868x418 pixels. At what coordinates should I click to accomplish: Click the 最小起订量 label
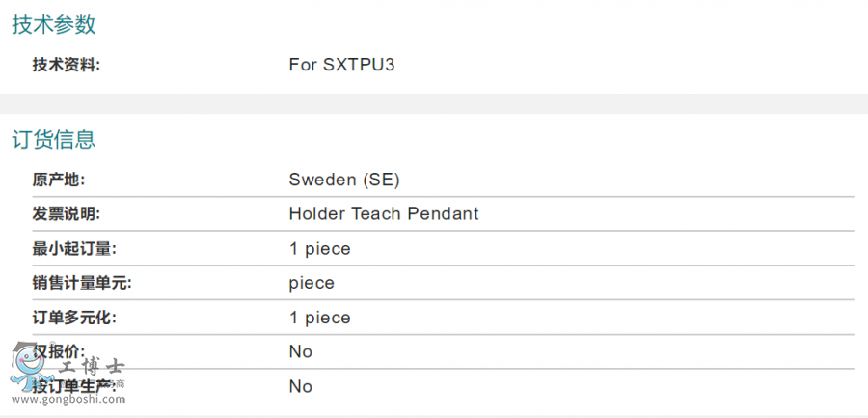pos(73,248)
